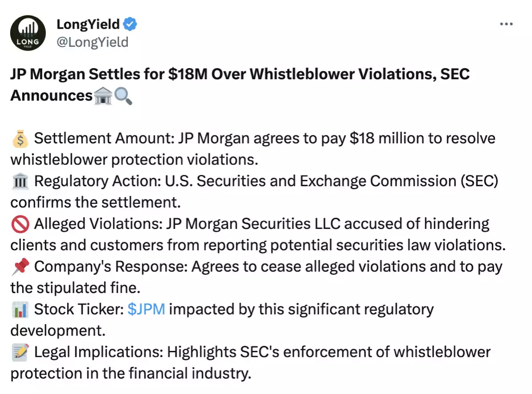Open the $JPM cashtag link
532x394 pixels.
pyautogui.click(x=146, y=309)
